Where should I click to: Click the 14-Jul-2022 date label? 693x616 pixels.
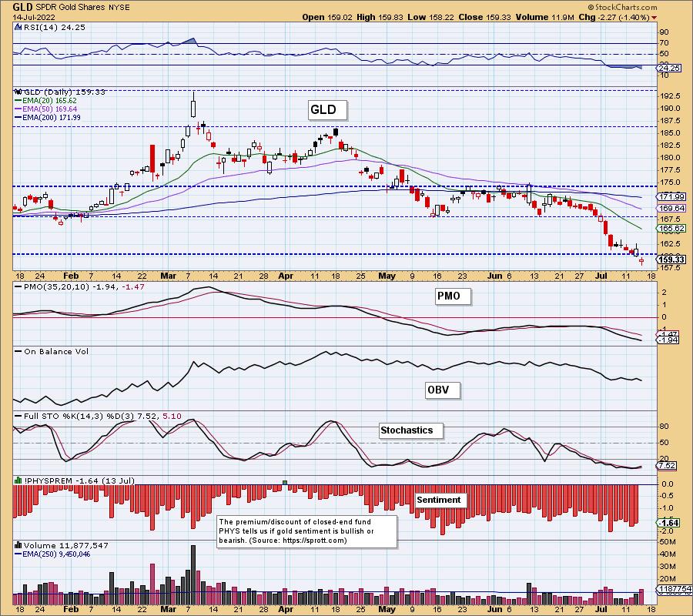[x=34, y=17]
